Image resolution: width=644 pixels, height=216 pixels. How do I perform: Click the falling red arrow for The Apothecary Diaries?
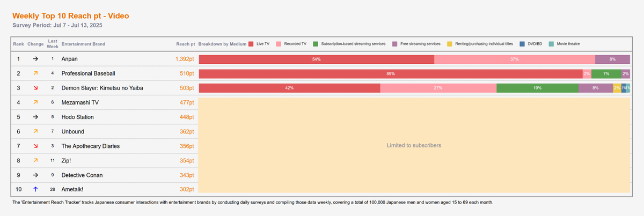click(35, 146)
